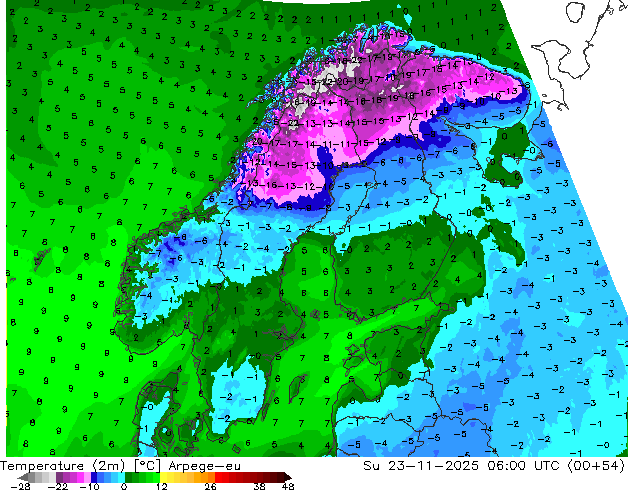Image resolution: width=634 pixels, height=490 pixels.
Task: Click the [°C] unit label
Action: tap(148, 466)
